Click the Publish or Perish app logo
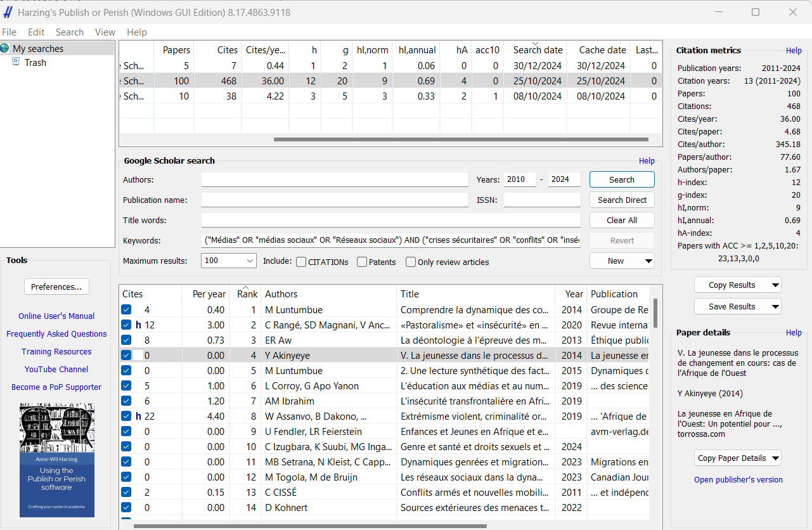Image resolution: width=812 pixels, height=530 pixels. click(8, 12)
